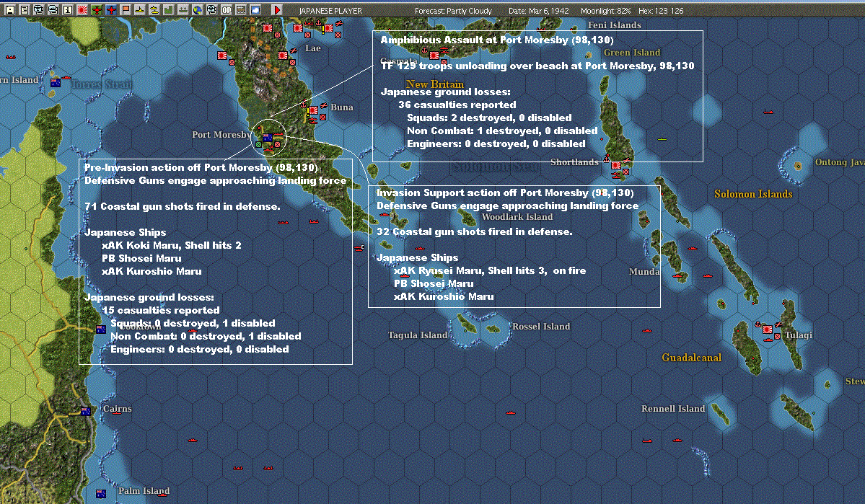Click 'Invasion Support action off Port Moresby' title
Viewport: 865px width, 504px height.
(x=505, y=193)
